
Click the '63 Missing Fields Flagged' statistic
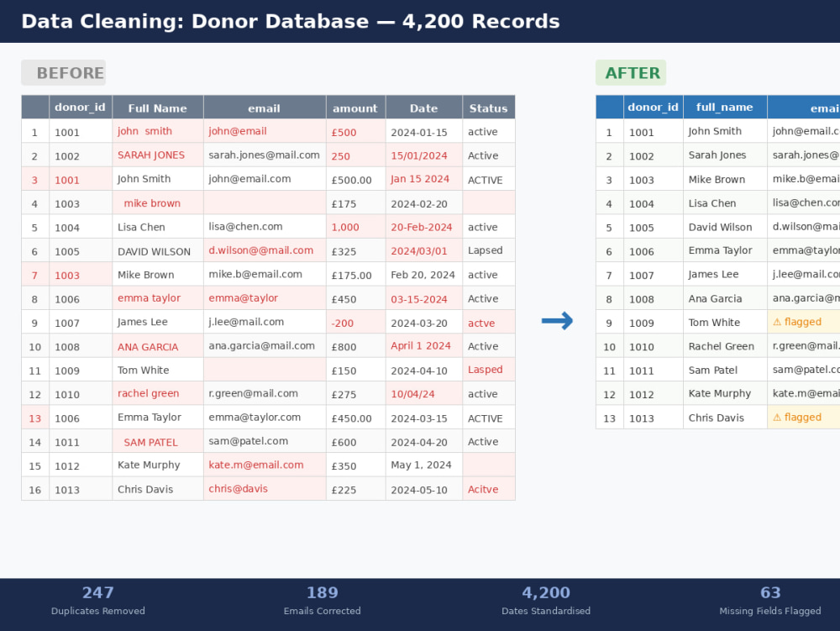point(769,601)
